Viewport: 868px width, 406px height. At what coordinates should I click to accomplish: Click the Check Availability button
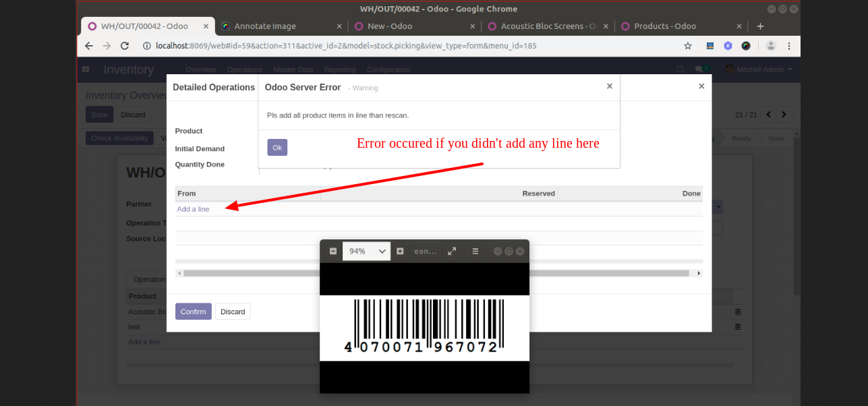119,138
